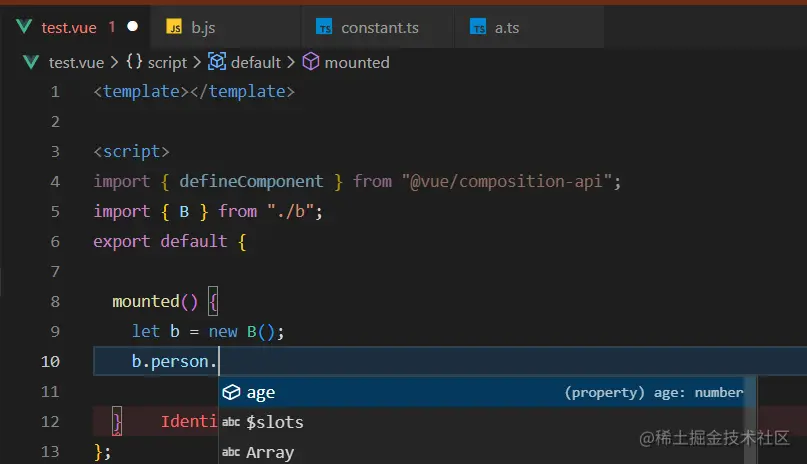Select default in the breadcrumb
This screenshot has height=464, width=807.
click(256, 63)
